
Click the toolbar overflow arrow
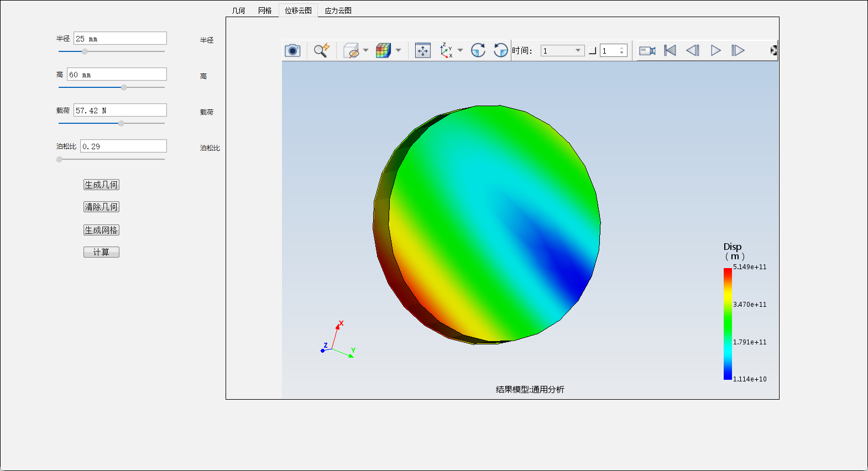(773, 51)
